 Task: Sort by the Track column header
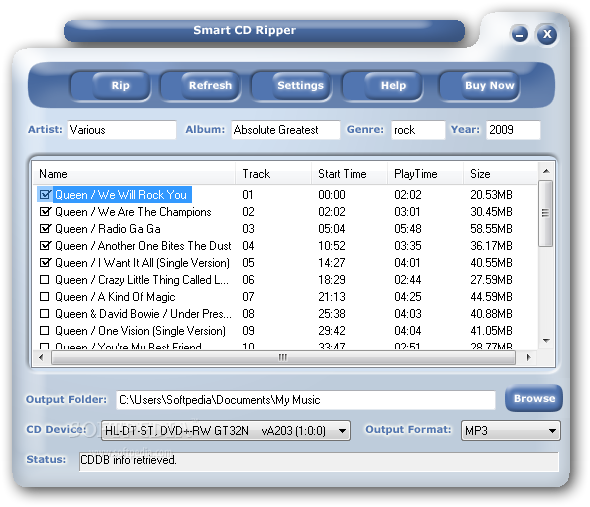pos(274,174)
